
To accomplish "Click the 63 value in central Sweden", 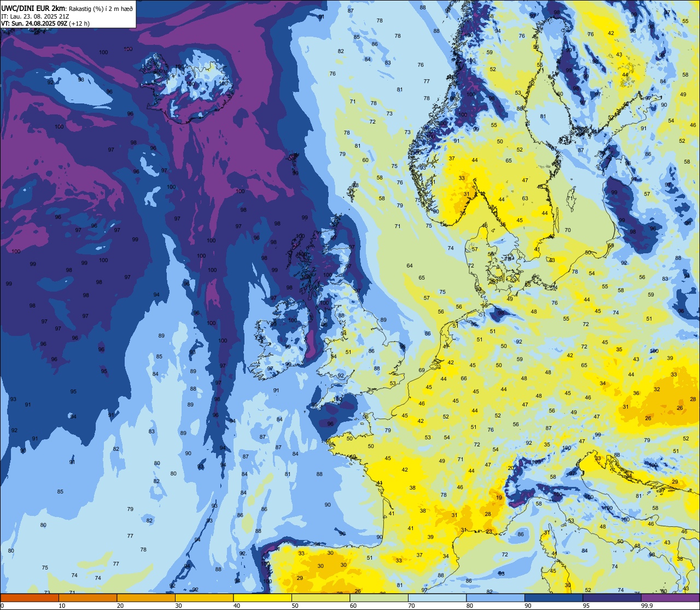I will [x=525, y=199].
